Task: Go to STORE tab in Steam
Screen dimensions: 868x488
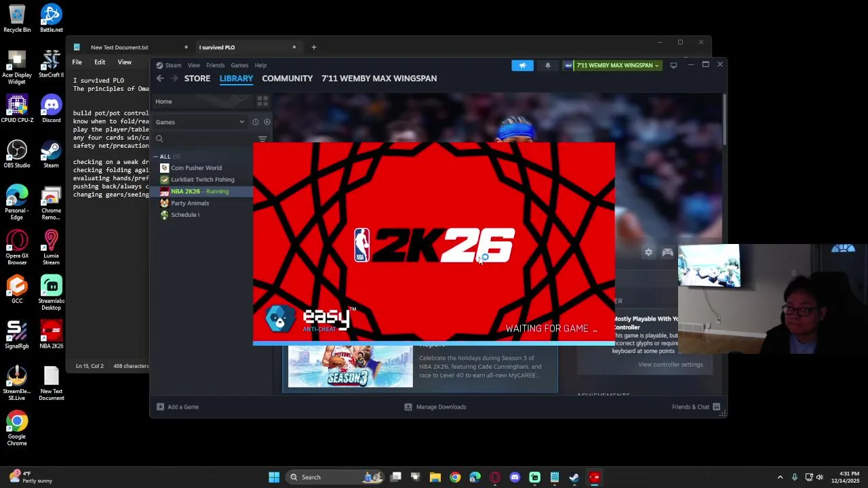Action: pos(197,79)
